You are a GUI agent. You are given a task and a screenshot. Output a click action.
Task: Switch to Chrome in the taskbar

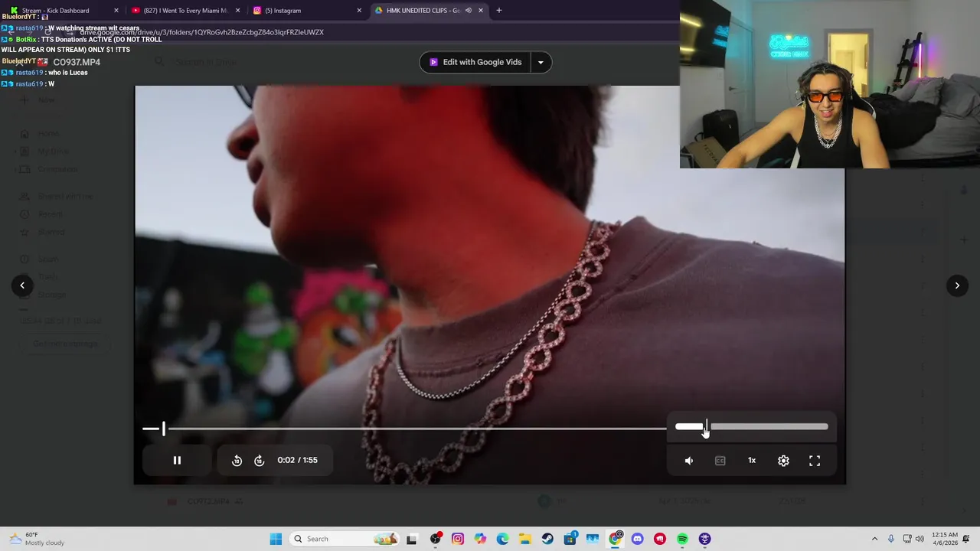616,539
